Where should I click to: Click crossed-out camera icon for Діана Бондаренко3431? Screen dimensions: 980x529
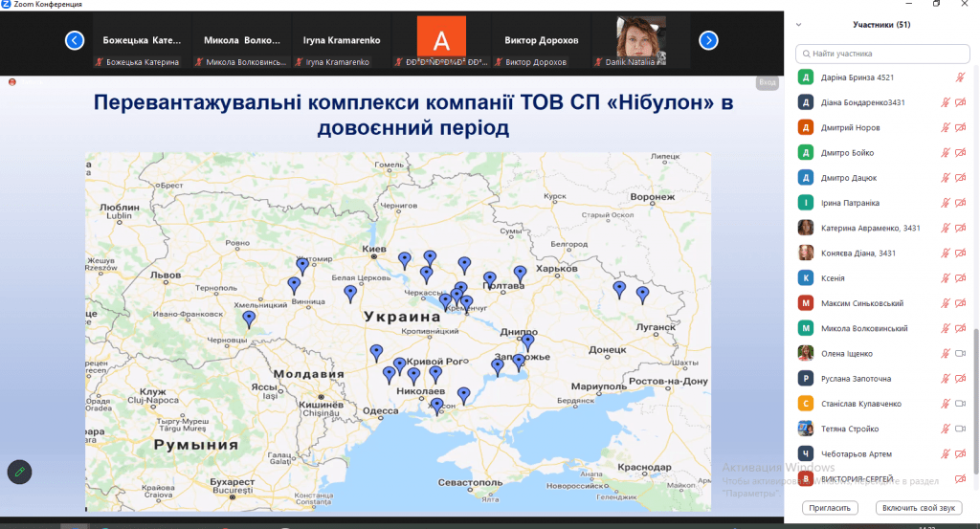[960, 102]
